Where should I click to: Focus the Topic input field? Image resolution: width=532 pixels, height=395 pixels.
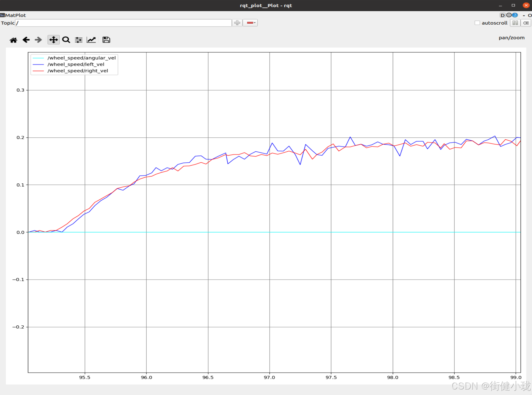tap(123, 23)
